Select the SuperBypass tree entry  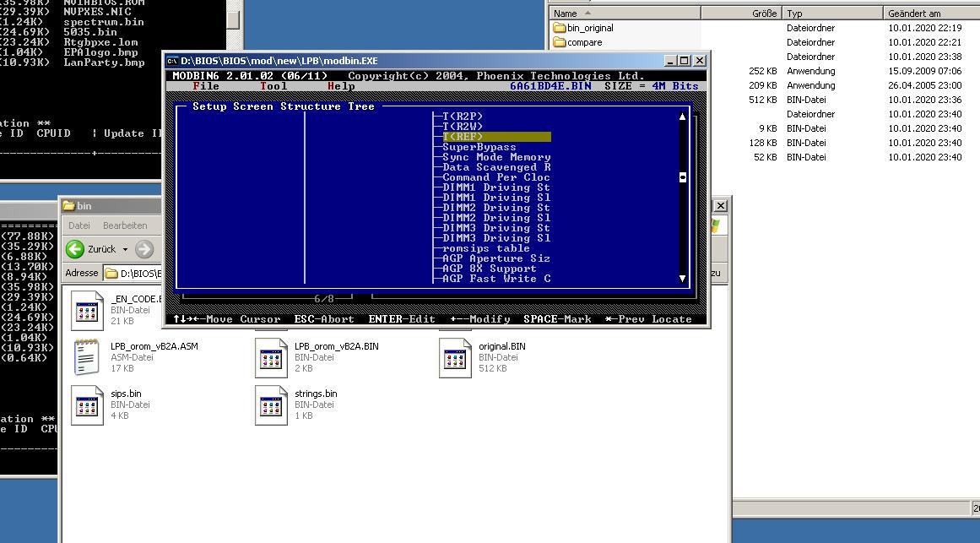tap(479, 147)
